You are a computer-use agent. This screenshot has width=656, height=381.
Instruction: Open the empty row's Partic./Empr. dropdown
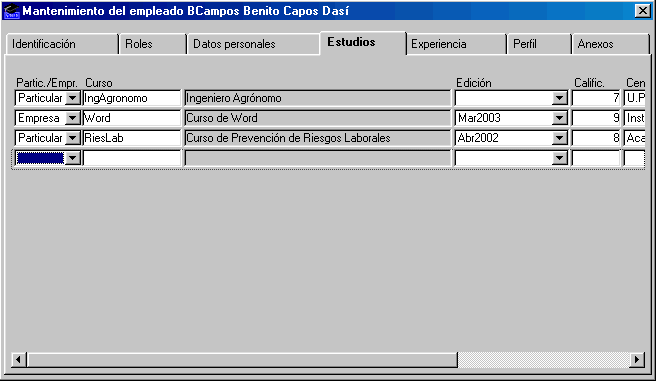click(73, 158)
